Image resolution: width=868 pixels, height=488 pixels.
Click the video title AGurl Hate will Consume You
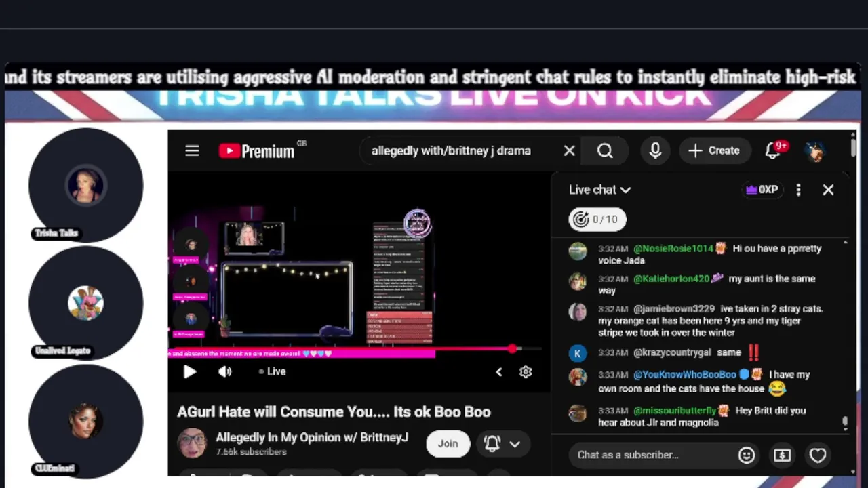[334, 411]
